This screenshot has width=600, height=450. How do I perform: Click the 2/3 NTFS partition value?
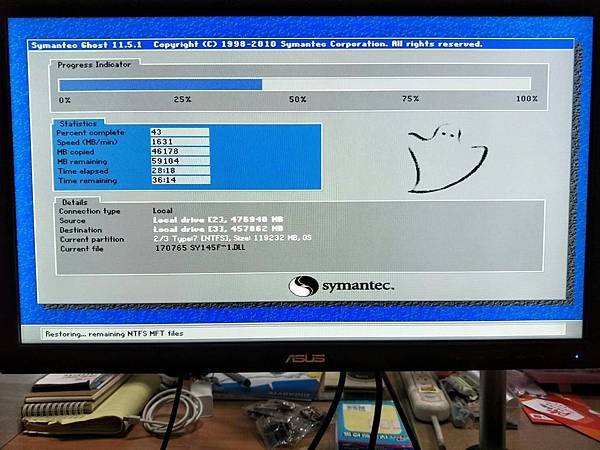233,238
